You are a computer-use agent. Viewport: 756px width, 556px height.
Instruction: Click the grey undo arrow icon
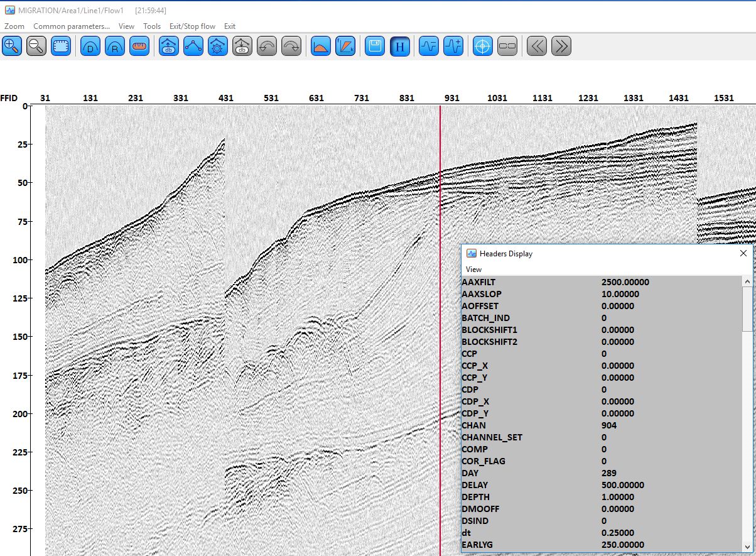point(267,46)
